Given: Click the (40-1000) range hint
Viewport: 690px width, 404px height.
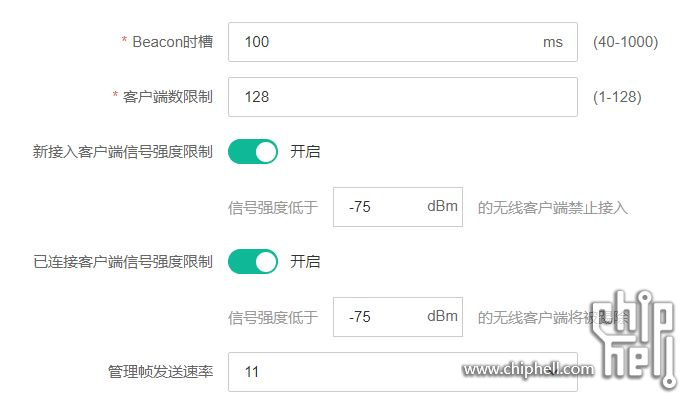Looking at the screenshot, I should pos(625,42).
